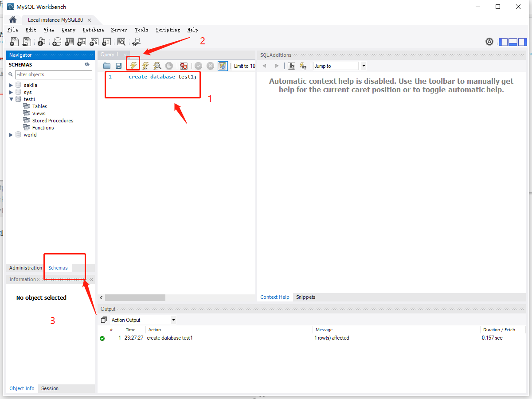Execute the SQL statement with lightning icon
532x399 pixels.
pyautogui.click(x=133, y=66)
